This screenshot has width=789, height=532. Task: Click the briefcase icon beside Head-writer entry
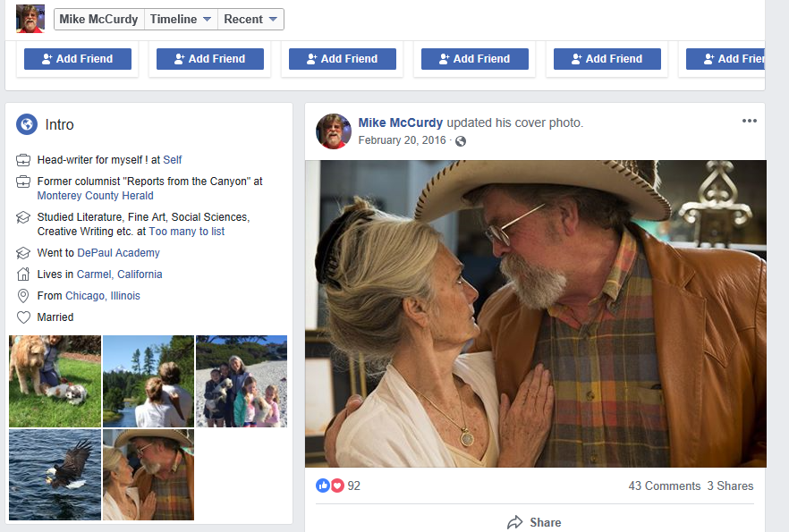[x=24, y=159]
